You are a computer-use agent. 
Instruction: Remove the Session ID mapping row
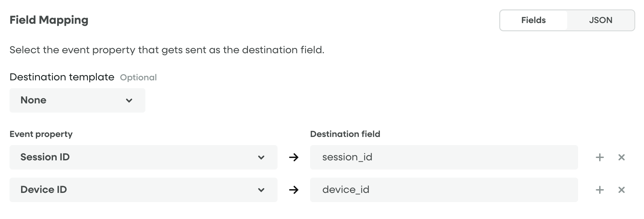[x=621, y=157]
